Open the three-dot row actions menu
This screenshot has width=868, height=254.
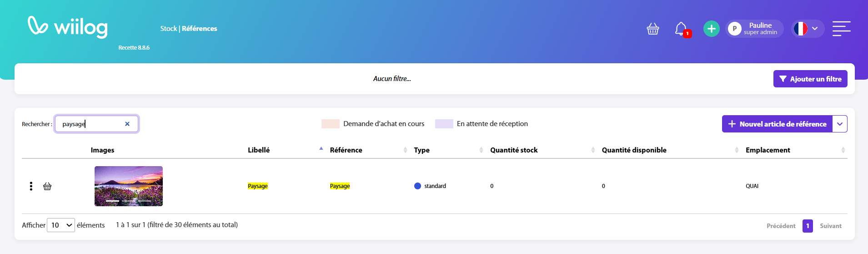pyautogui.click(x=31, y=186)
